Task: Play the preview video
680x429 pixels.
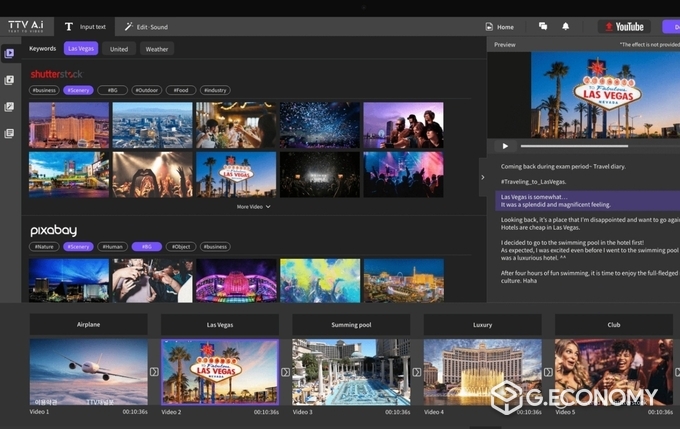Action: coord(505,146)
